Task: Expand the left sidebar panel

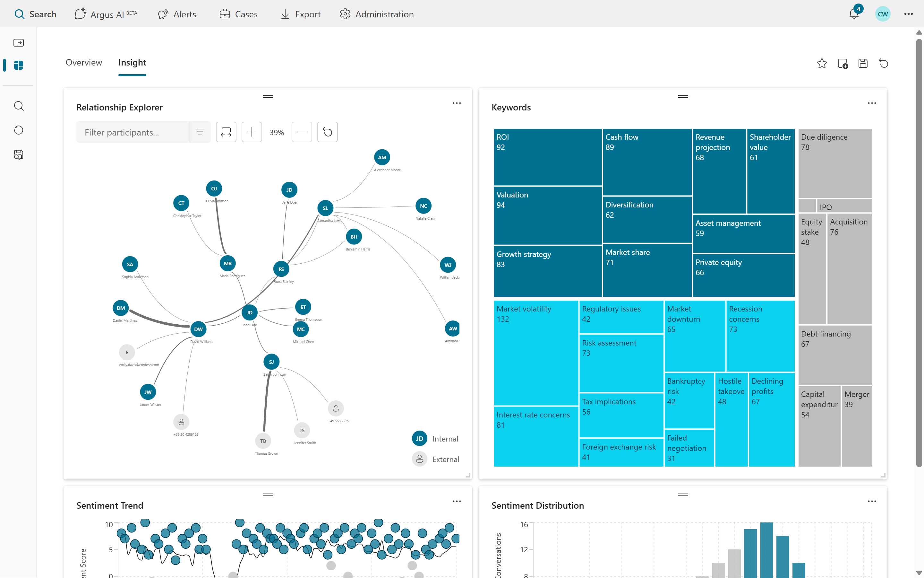Action: click(18, 42)
